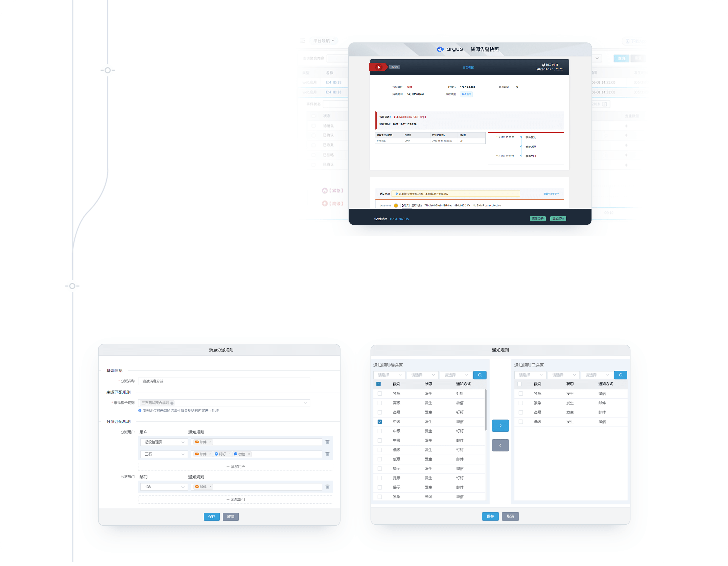The image size is (728, 566).
Task: Open the 三石 user dropdown
Action: click(x=164, y=454)
